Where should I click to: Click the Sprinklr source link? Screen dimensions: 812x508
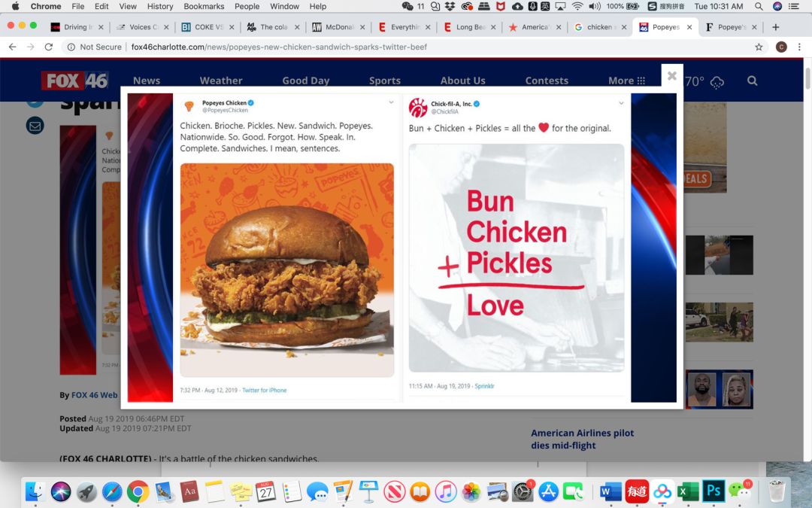(484, 385)
